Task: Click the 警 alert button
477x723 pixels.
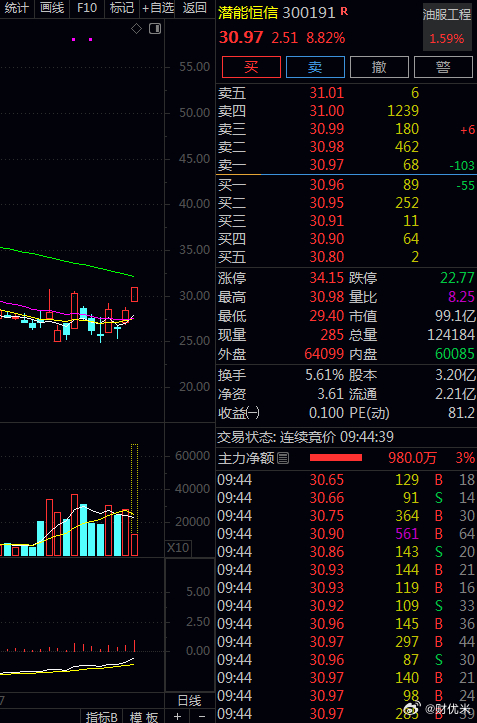Action: [x=443, y=67]
